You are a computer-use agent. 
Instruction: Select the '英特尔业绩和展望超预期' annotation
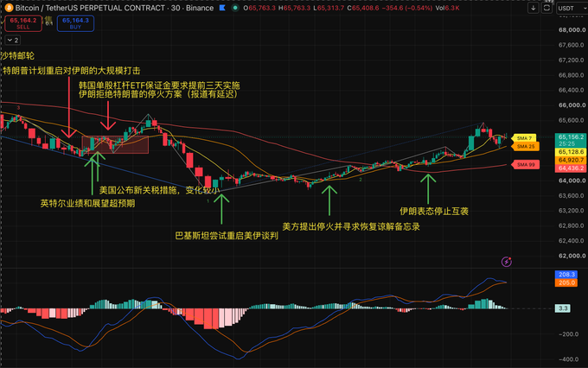coord(87,204)
